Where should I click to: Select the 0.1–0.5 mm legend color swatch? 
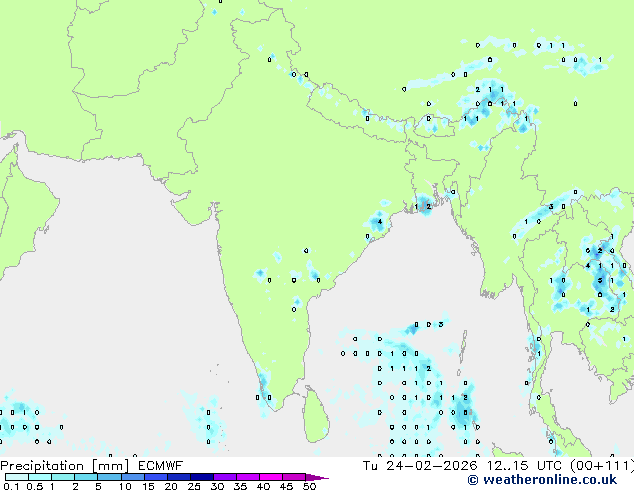tap(17, 477)
